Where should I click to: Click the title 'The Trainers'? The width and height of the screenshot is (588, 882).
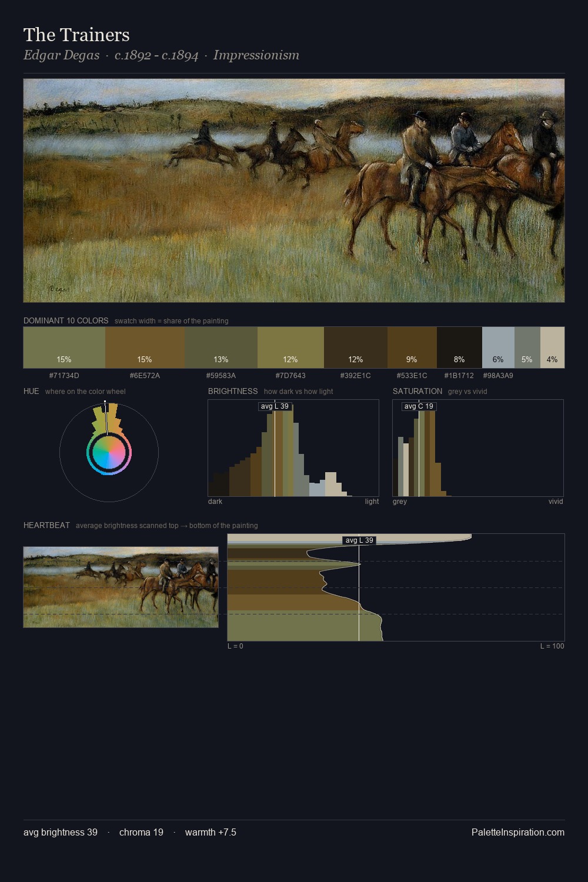coord(76,35)
